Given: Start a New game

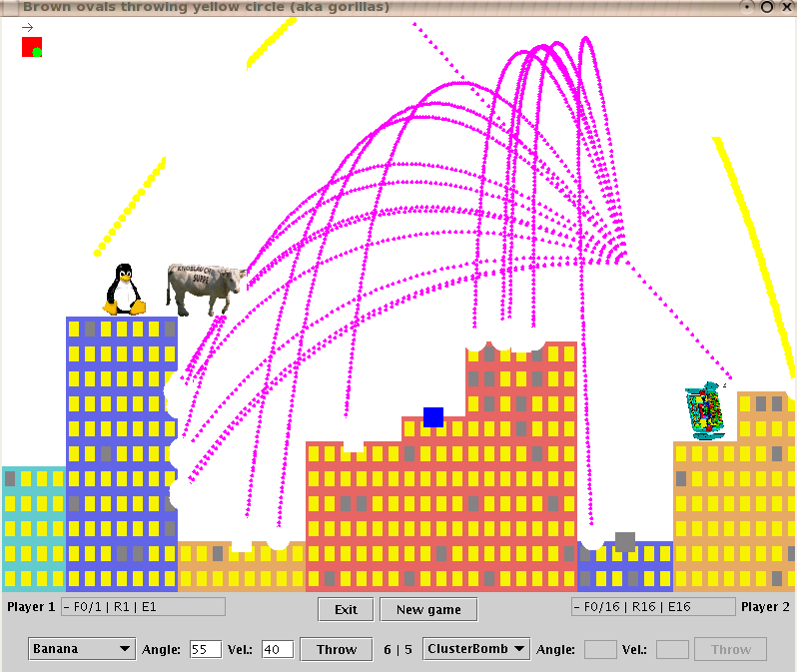Looking at the screenshot, I should (x=428, y=610).
